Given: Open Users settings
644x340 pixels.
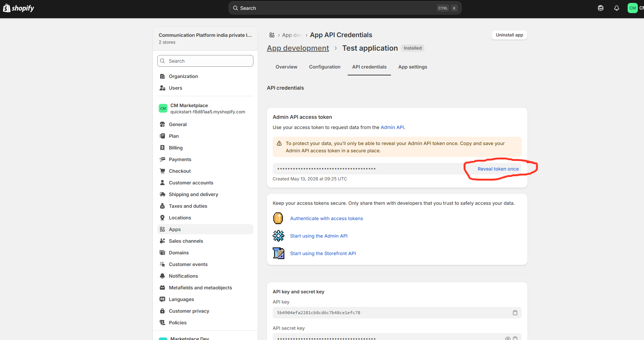Looking at the screenshot, I should [x=205, y=88].
